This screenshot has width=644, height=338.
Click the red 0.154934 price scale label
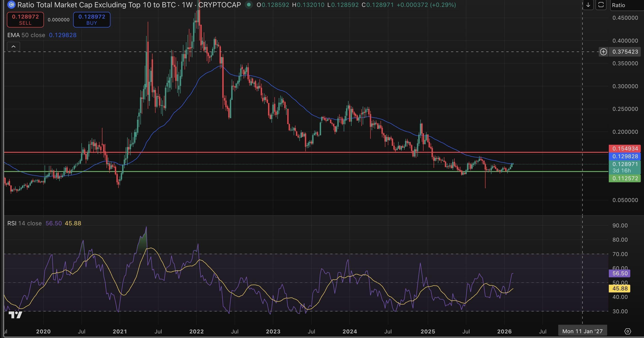tap(625, 148)
